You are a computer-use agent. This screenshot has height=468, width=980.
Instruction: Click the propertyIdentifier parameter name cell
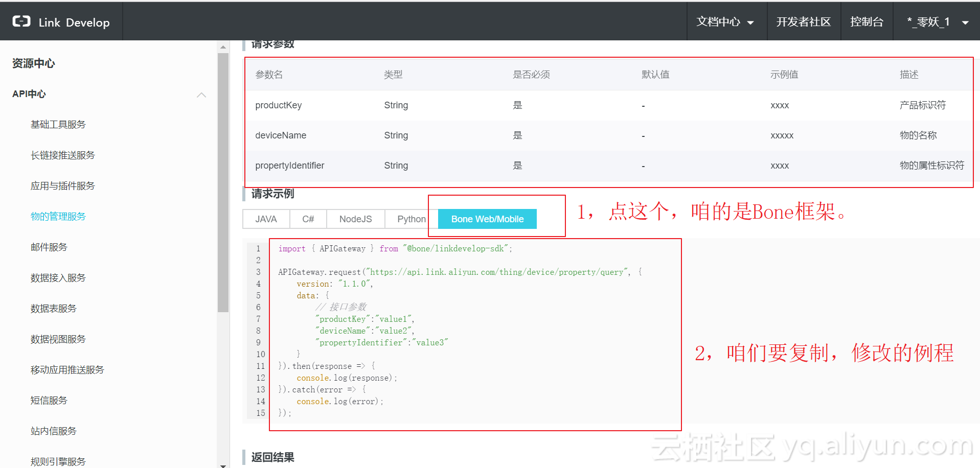(x=290, y=166)
